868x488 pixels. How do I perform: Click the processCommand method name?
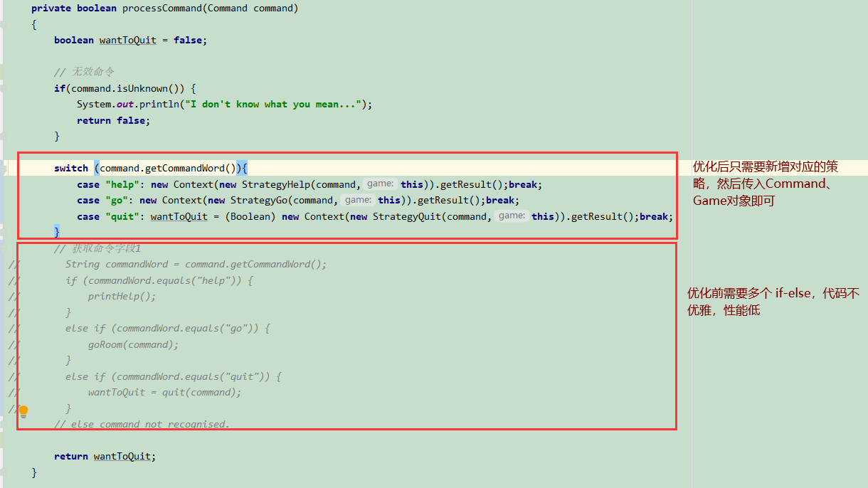tap(162, 9)
